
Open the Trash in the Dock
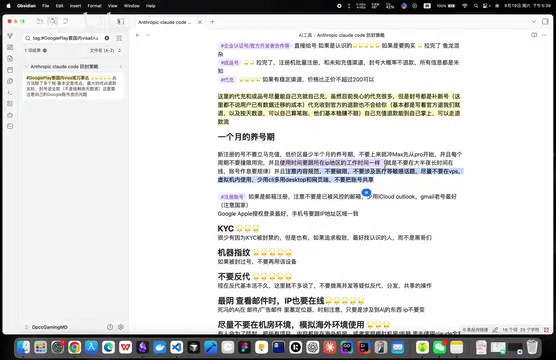(532, 347)
